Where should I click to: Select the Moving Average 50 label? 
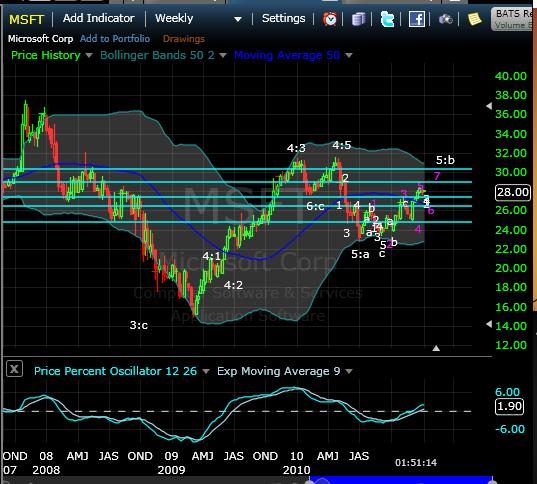(287, 55)
